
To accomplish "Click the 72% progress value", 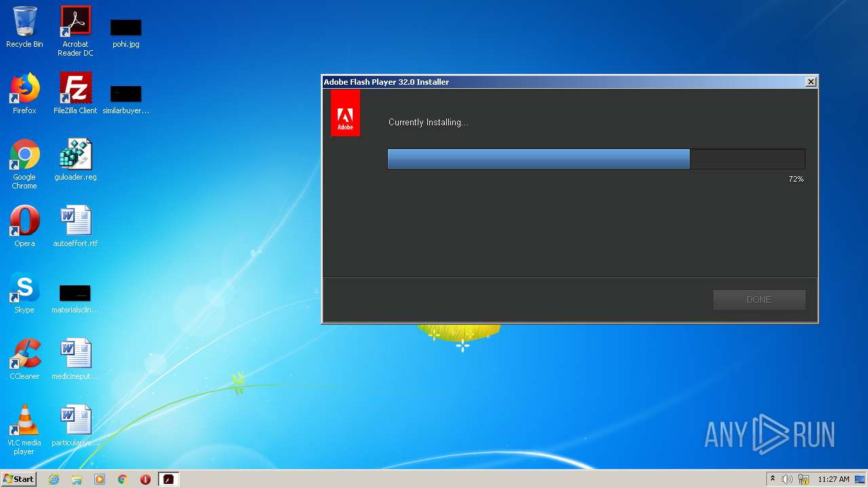I will point(796,179).
